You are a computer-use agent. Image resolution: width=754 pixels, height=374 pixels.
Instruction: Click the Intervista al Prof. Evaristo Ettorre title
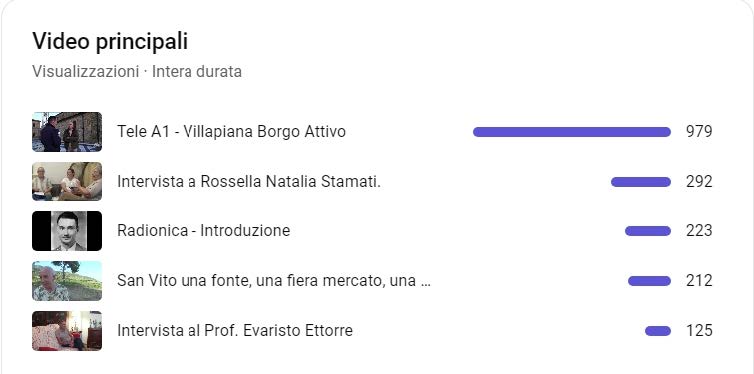tap(235, 331)
